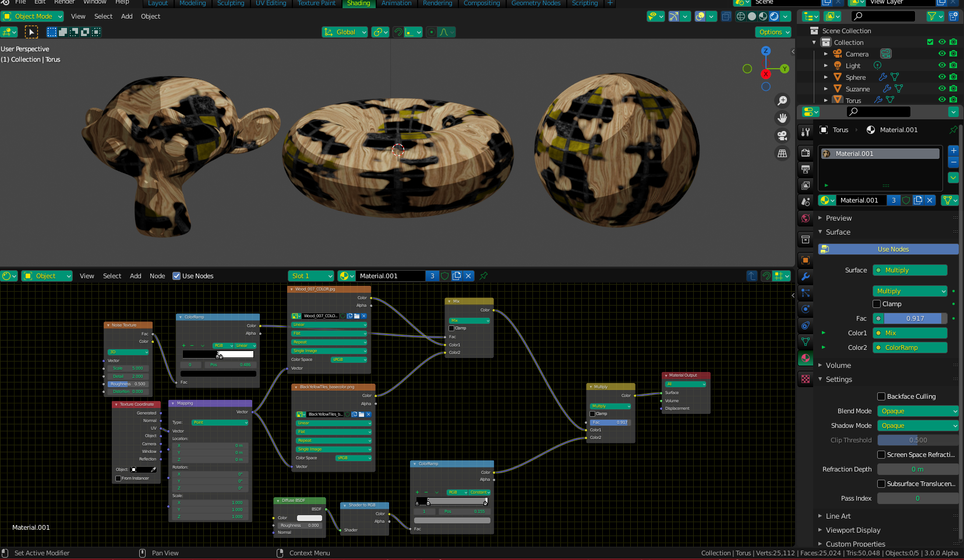Disable Sphere in renders via camera icon

[x=954, y=77]
